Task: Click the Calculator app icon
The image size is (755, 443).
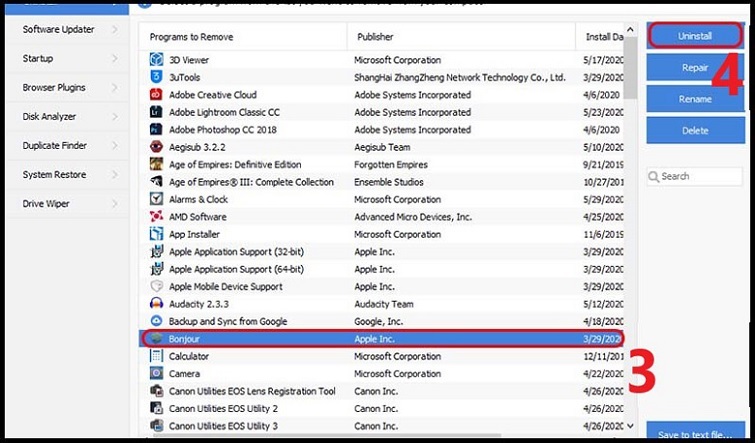Action: coord(156,356)
